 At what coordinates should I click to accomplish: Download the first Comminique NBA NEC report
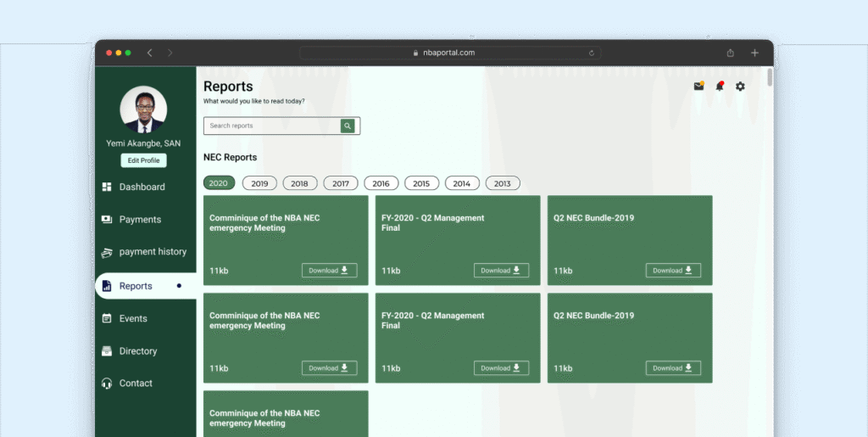[x=329, y=271]
